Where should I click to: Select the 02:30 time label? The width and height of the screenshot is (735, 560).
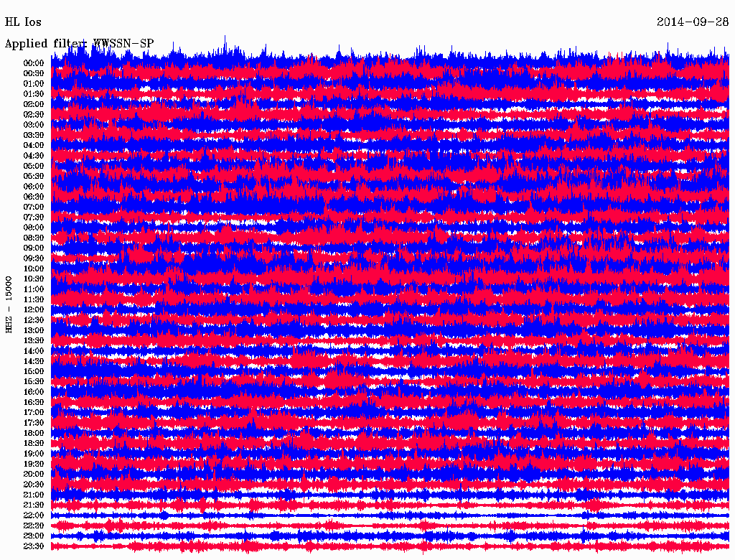[x=33, y=114]
